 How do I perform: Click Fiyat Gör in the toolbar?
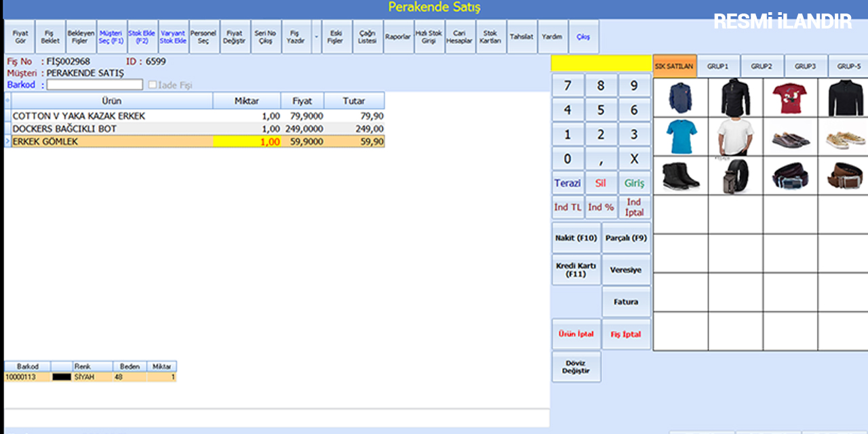coord(20,37)
